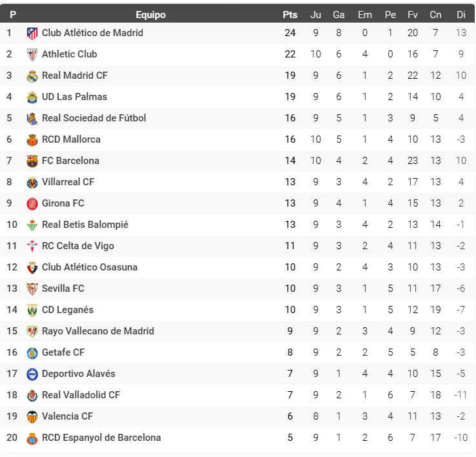Click the UD Las Palmas crest icon
This screenshot has height=457, width=476.
(x=32, y=97)
